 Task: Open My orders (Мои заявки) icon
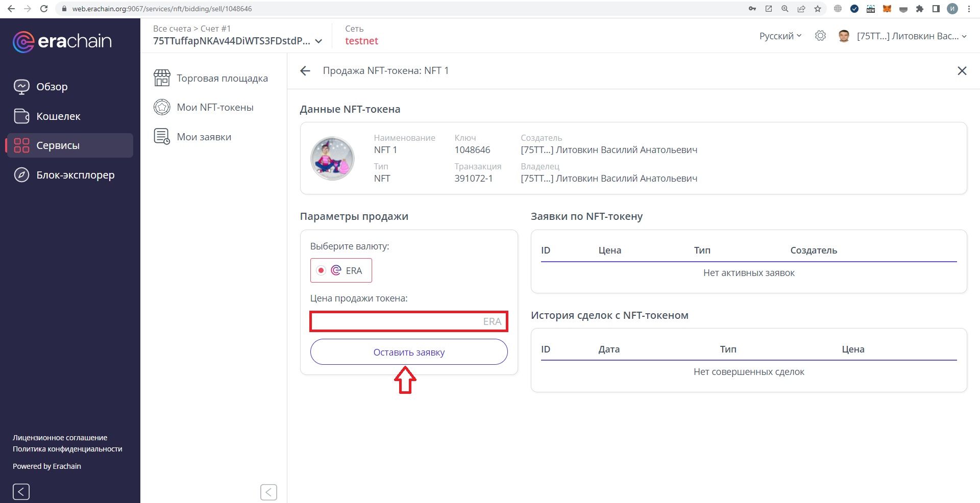[162, 137]
